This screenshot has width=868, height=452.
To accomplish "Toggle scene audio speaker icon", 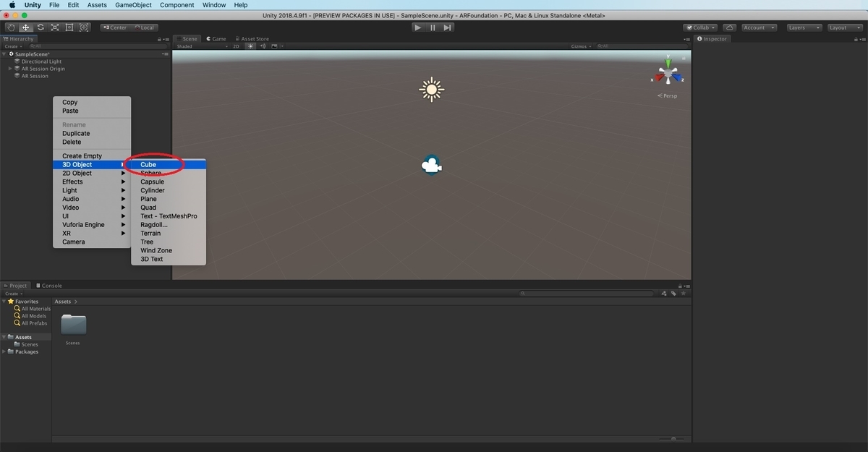I will click(x=263, y=46).
